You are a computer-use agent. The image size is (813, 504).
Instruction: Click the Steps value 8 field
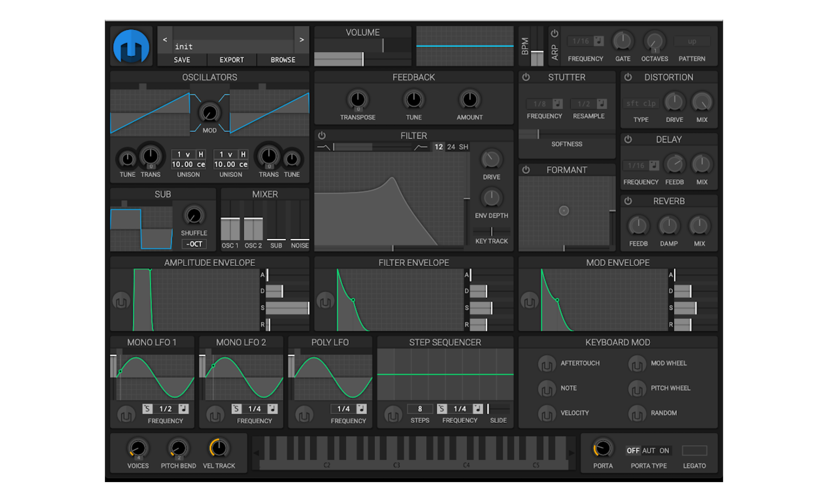click(x=420, y=409)
